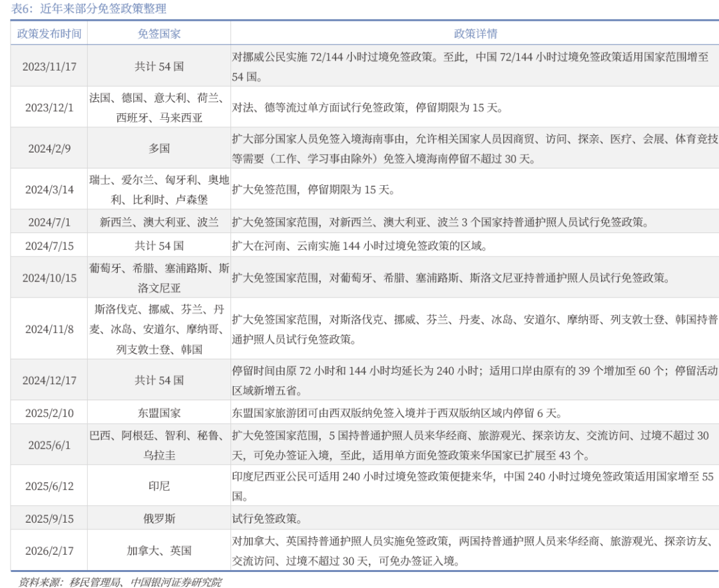The width and height of the screenshot is (719, 588).
Task: Select the date cell 2023/11/17
Action: (49, 67)
